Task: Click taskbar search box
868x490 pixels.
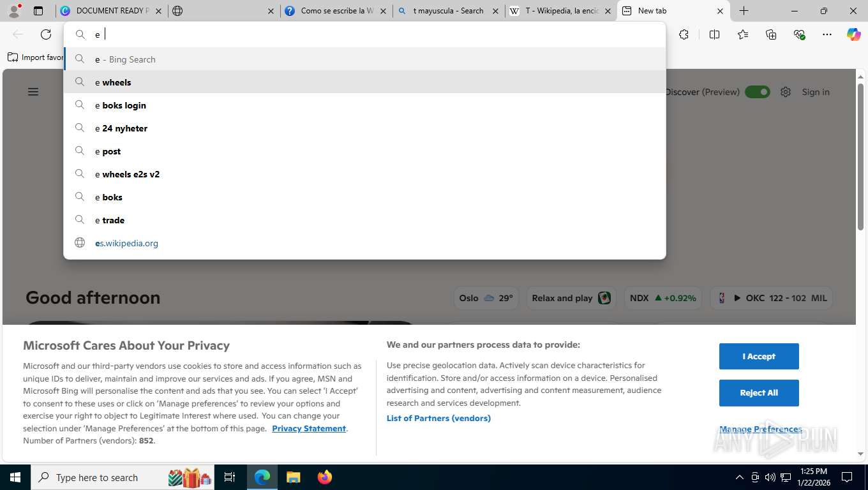Action: click(x=124, y=477)
